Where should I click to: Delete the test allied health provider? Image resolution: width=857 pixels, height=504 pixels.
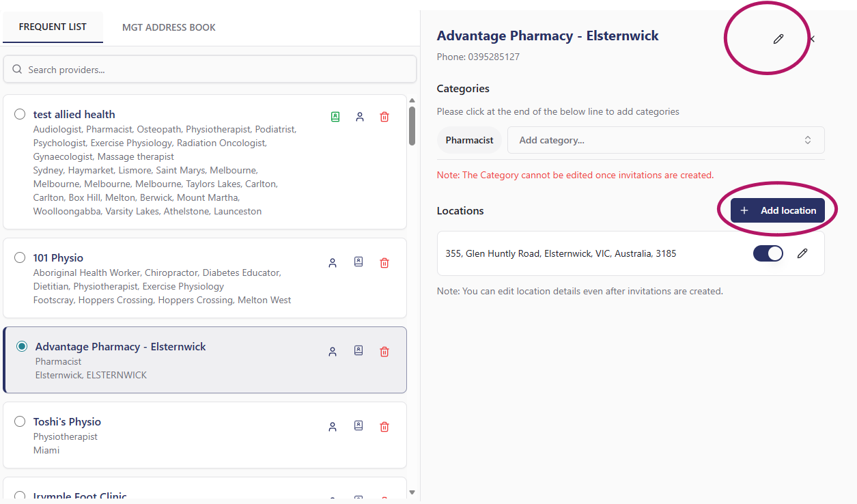[384, 117]
